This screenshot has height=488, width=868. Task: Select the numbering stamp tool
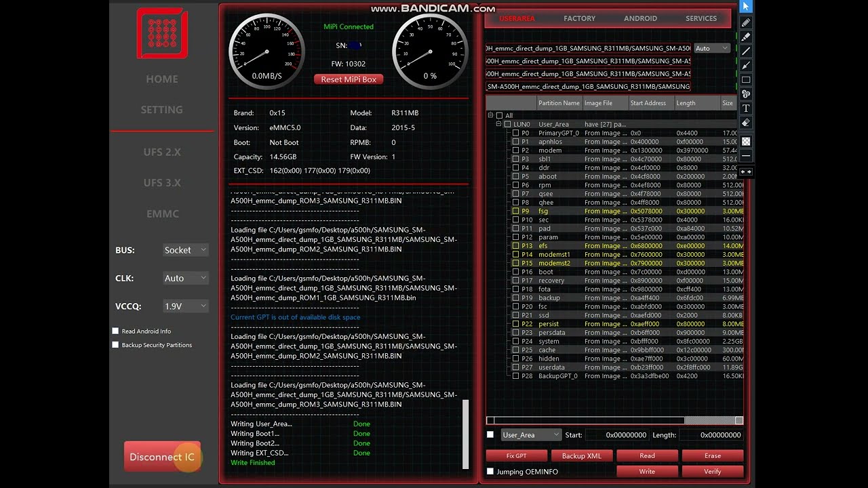tap(746, 94)
